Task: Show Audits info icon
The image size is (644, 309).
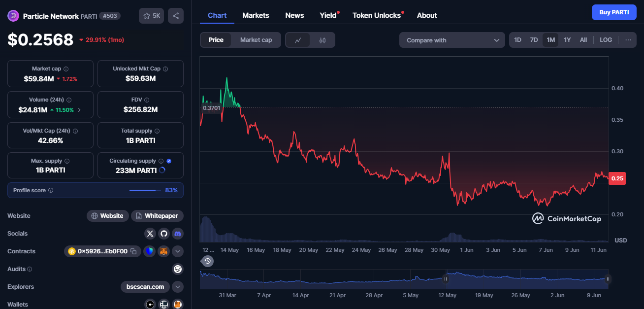Action: pyautogui.click(x=30, y=269)
